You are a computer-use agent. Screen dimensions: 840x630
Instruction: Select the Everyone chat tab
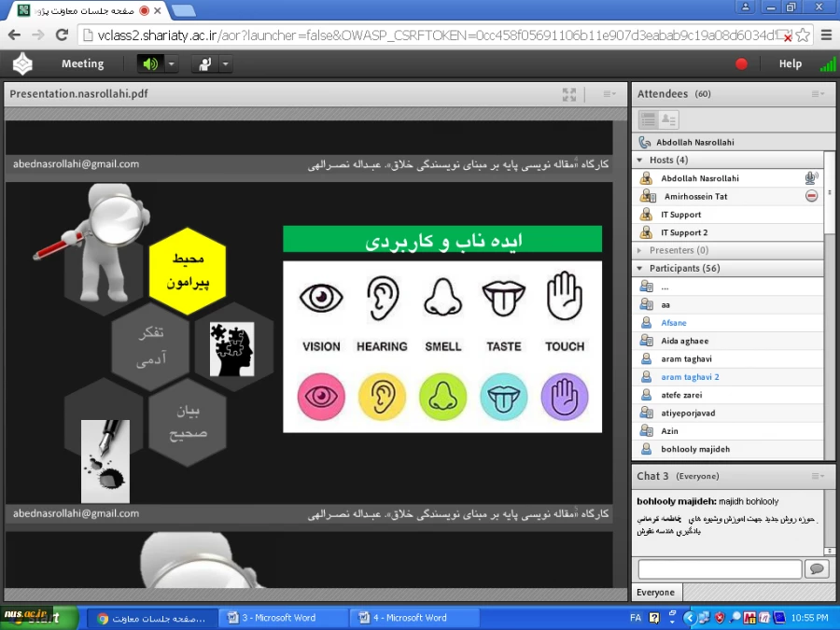pos(655,593)
